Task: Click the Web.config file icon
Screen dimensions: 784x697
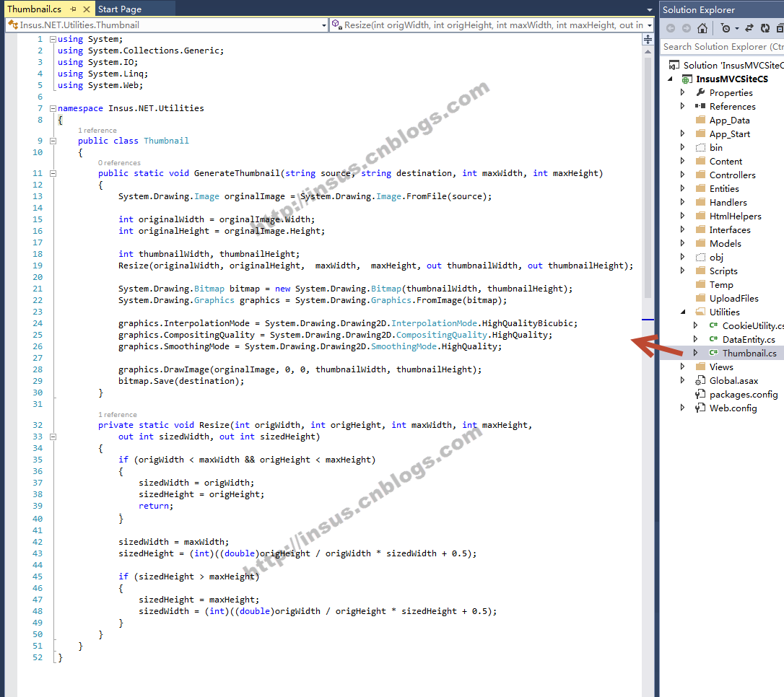Action: 700,408
